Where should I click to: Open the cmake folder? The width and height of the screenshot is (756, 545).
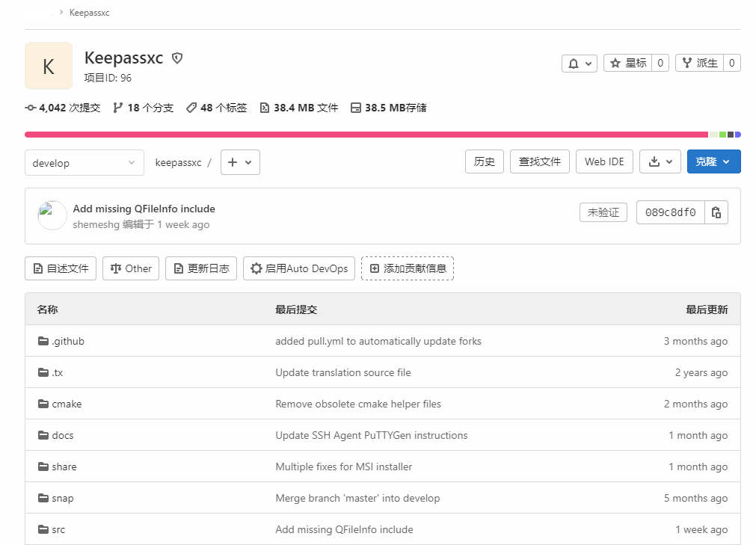tap(67, 404)
